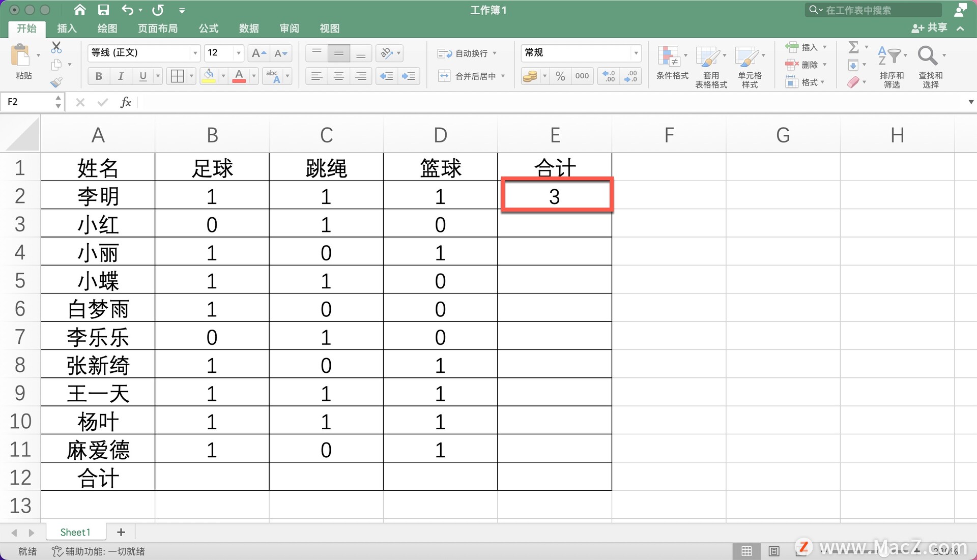Toggle bold formatting
Viewport: 977px width, 560px height.
coord(99,76)
